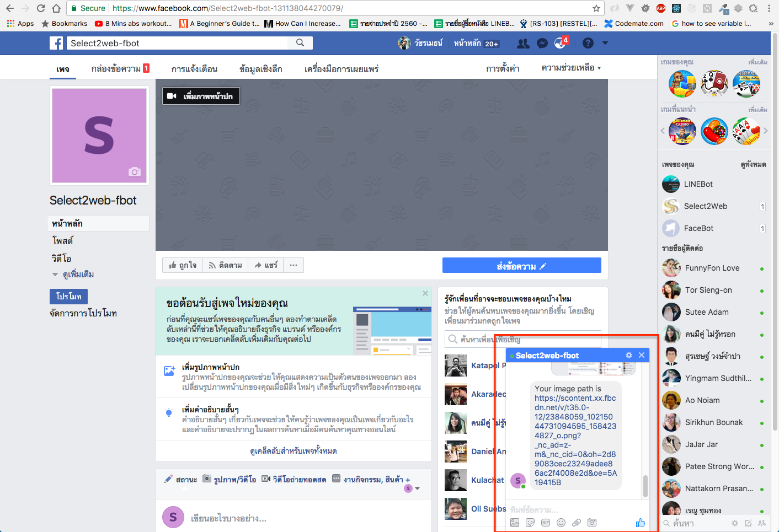Show next recommended games arrow

tap(765, 131)
